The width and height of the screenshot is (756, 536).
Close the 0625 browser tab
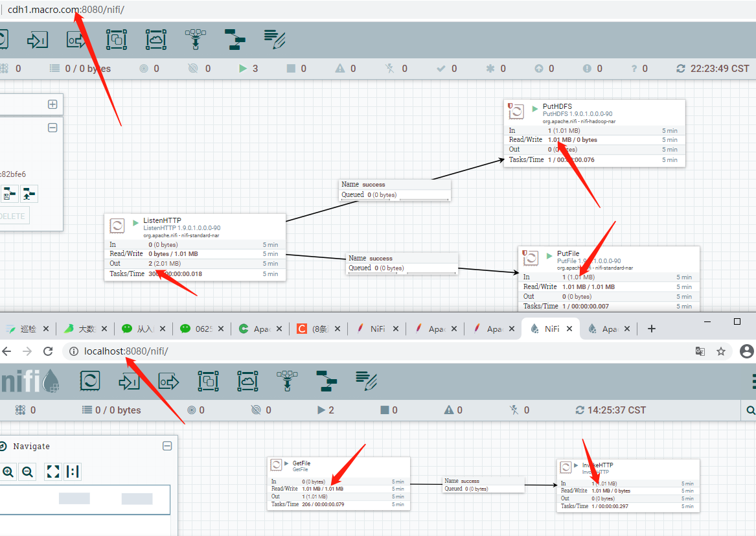click(221, 329)
